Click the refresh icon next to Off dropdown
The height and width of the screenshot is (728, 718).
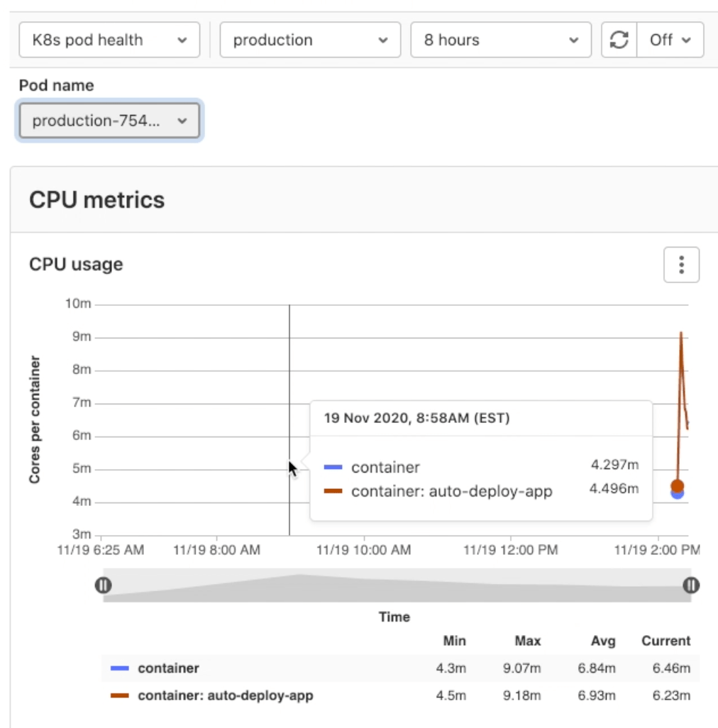click(x=619, y=40)
